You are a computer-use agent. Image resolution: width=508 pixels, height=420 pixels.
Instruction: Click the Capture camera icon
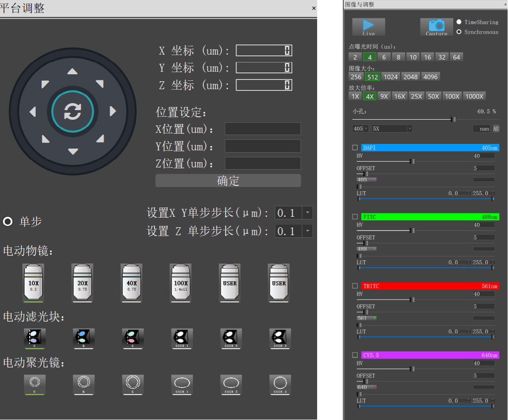coord(436,26)
